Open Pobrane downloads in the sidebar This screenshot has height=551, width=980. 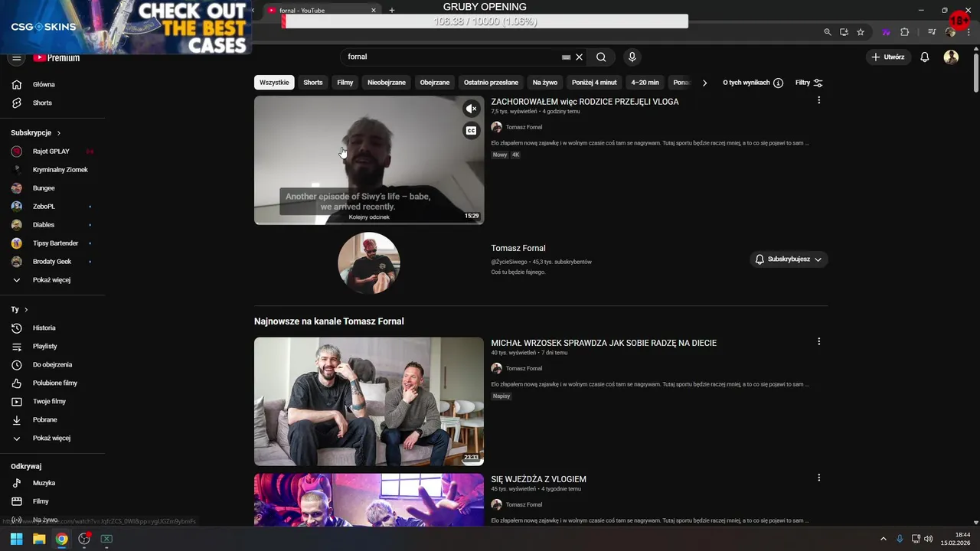click(x=52, y=419)
